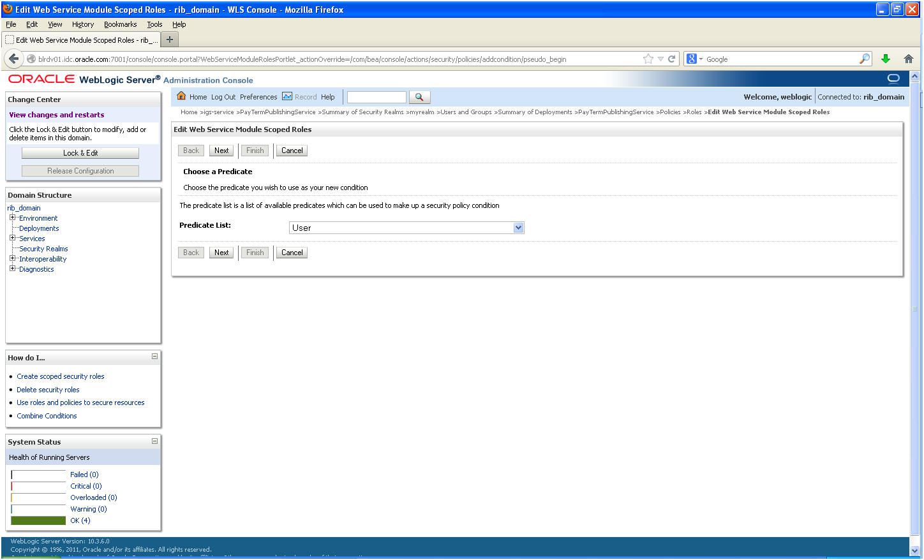Image resolution: width=924 pixels, height=560 pixels.
Task: Open the Predicate List dropdown
Action: (x=406, y=228)
